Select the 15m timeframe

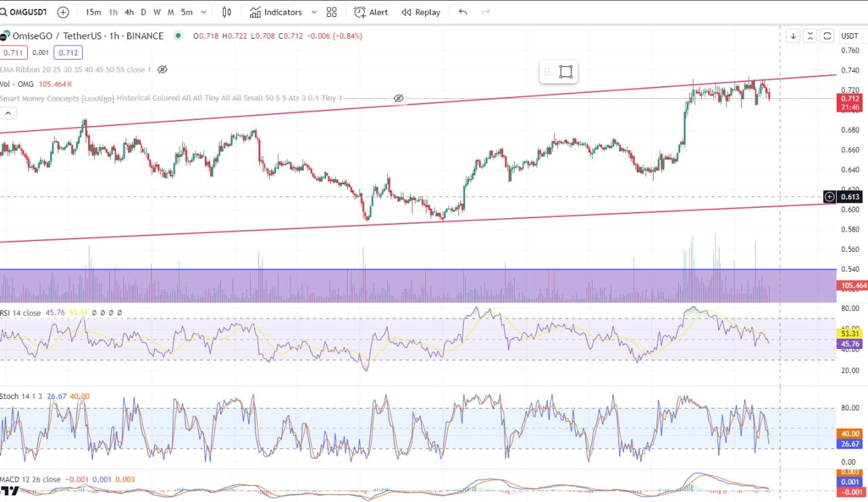click(94, 12)
